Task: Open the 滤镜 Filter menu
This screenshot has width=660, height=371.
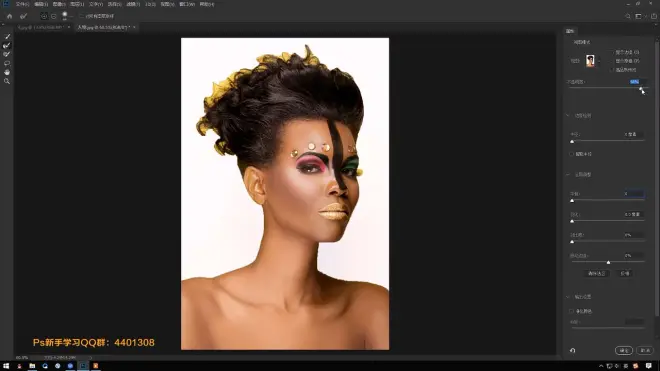Action: pyautogui.click(x=133, y=4)
